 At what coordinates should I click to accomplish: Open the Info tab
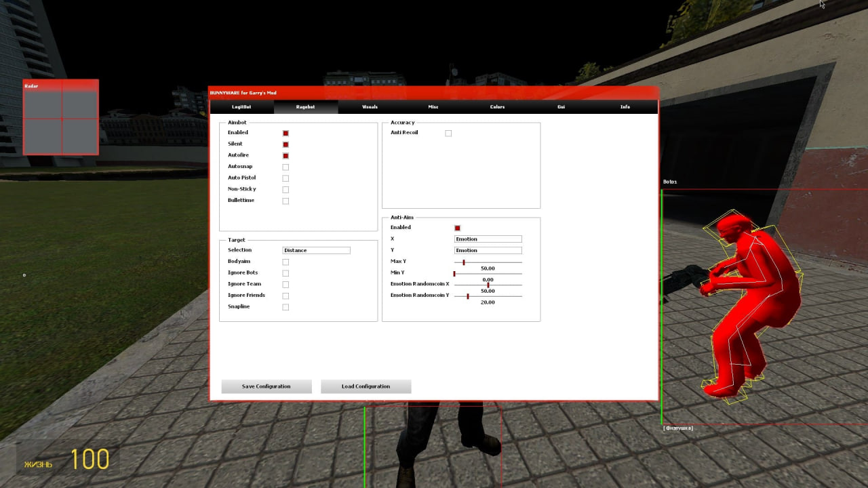click(x=625, y=107)
